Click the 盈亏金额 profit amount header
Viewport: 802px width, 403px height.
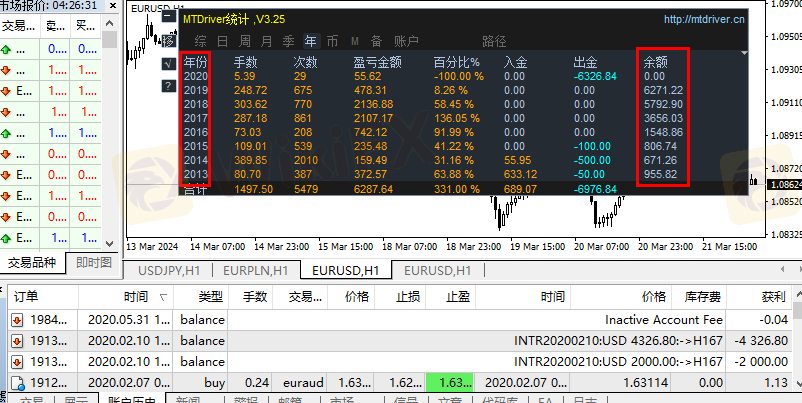tap(377, 62)
